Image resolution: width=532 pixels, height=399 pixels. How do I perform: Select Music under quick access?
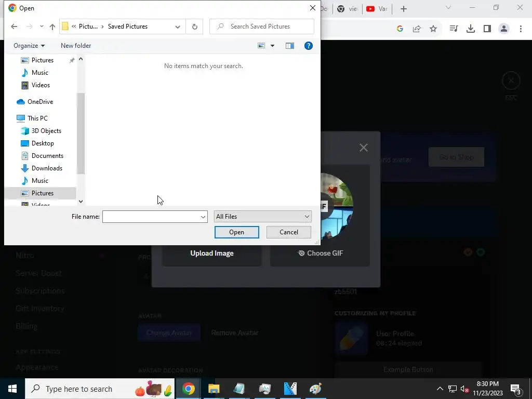(39, 73)
